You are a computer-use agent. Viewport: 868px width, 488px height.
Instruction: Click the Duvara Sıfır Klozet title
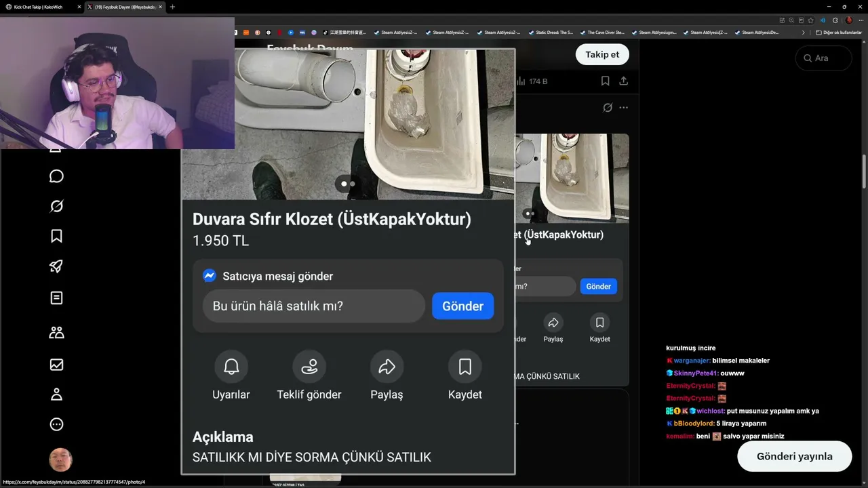(x=332, y=219)
